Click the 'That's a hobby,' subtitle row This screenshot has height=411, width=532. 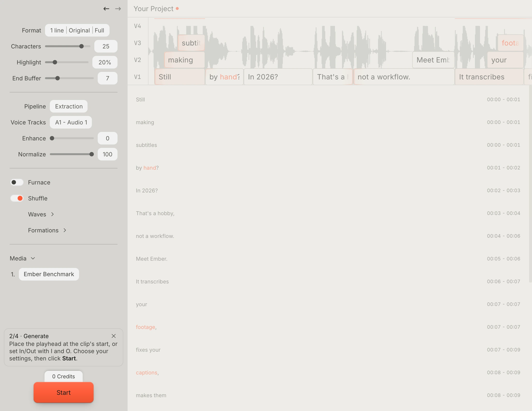(328, 213)
